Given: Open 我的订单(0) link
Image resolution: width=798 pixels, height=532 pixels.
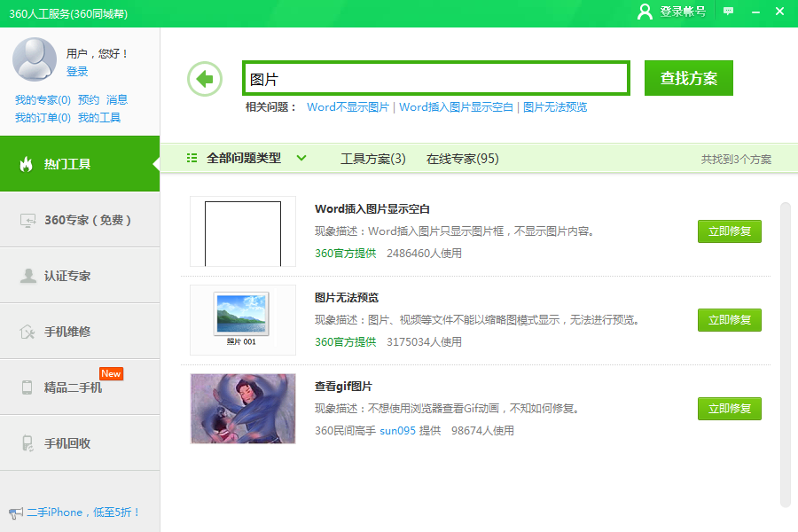Looking at the screenshot, I should [x=43, y=118].
